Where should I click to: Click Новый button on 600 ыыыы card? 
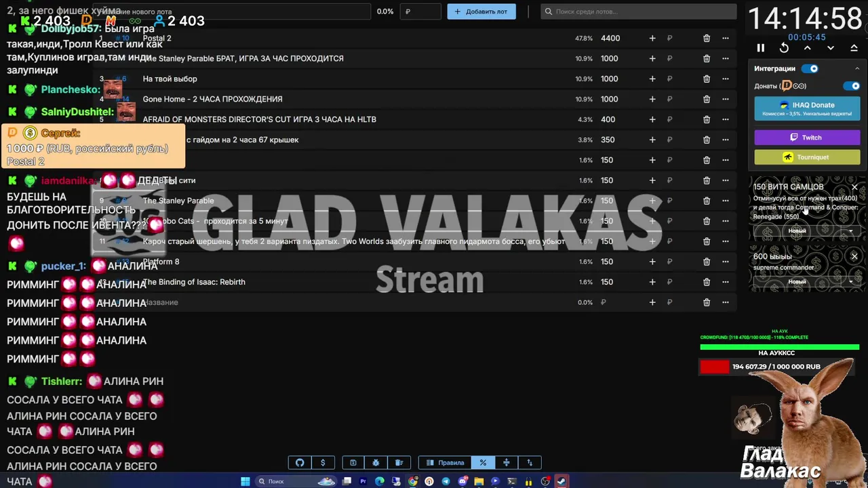pos(797,281)
